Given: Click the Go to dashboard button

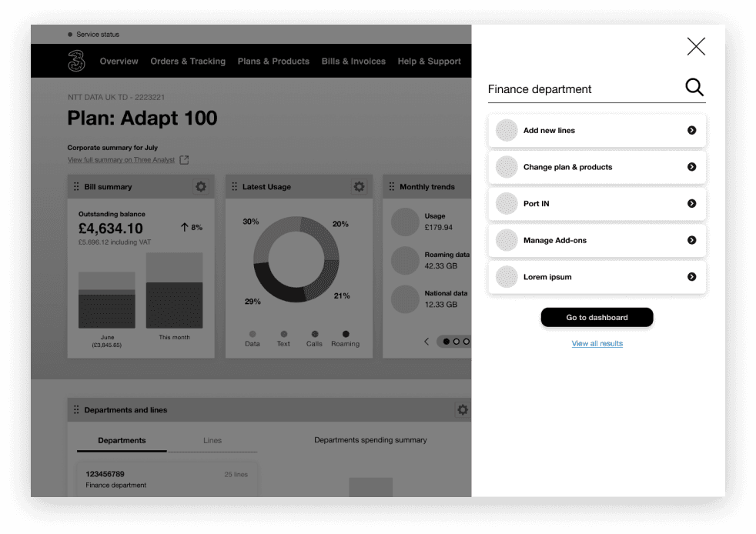Looking at the screenshot, I should 597,317.
